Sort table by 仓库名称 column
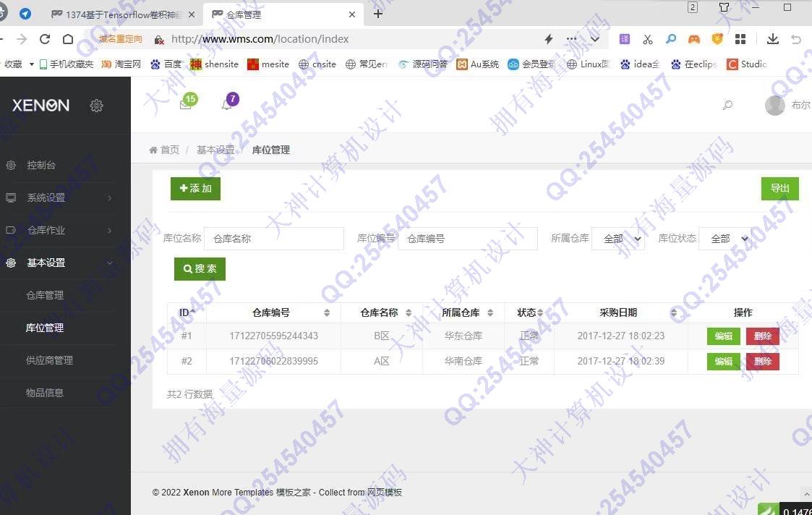The image size is (812, 515). click(382, 312)
